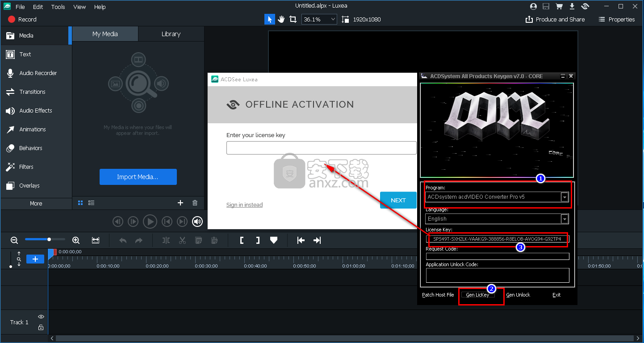Focus the Enter your license key field
644x343 pixels.
(x=322, y=148)
